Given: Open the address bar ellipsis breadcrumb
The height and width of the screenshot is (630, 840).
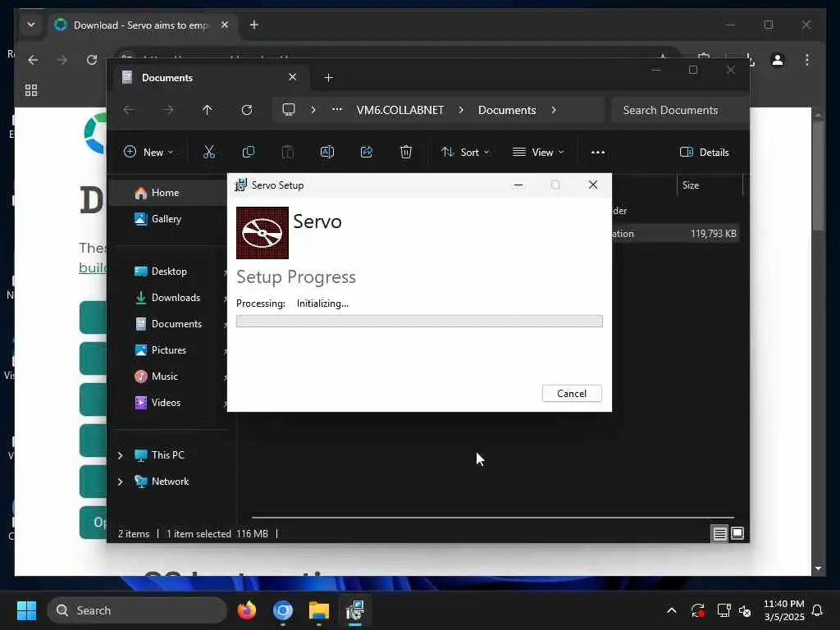Looking at the screenshot, I should click(x=336, y=110).
